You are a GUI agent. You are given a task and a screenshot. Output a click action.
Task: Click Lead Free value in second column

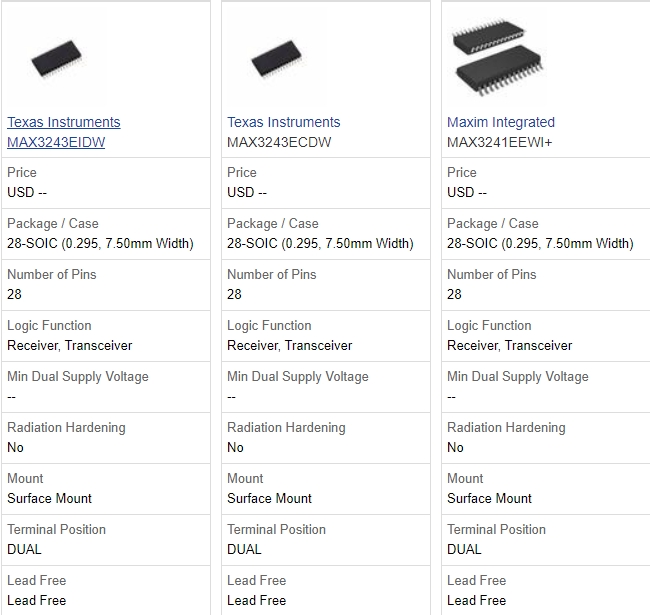click(256, 600)
